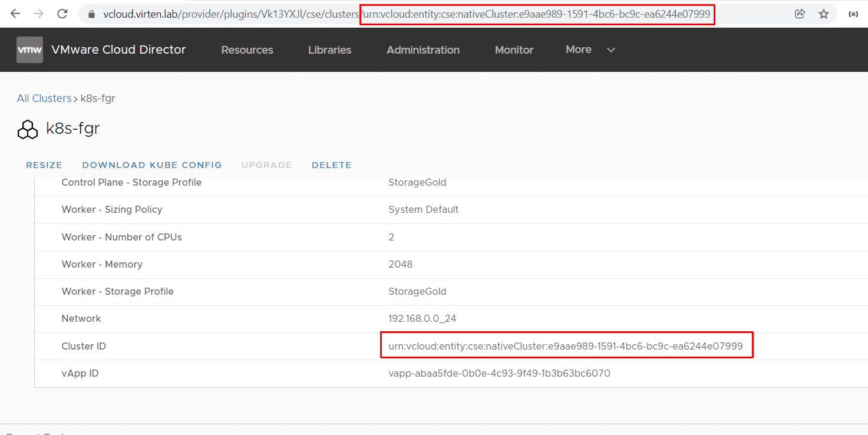Click the vmw logo icon
Screen dimensions: 868x435
click(29, 50)
